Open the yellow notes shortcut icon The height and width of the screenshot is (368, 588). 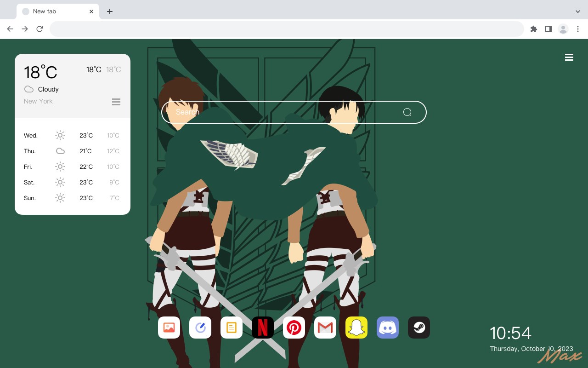click(232, 328)
